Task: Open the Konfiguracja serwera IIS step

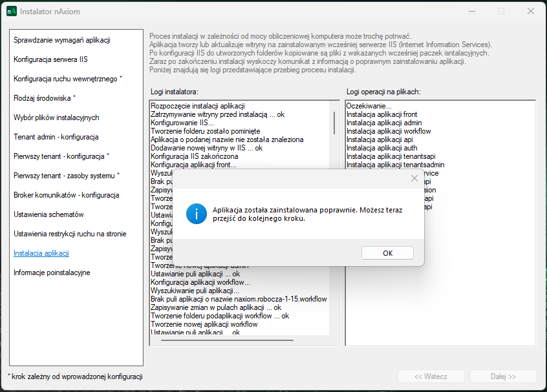Action: click(x=50, y=59)
